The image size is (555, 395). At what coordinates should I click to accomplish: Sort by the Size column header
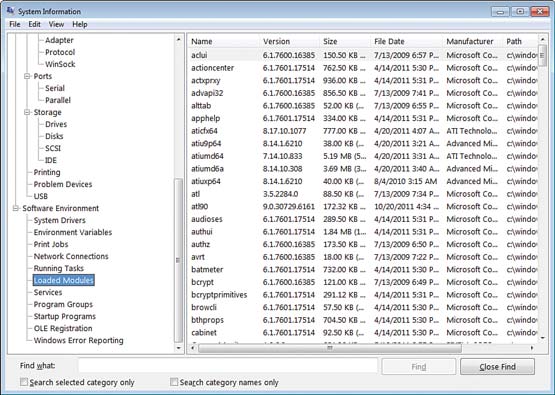tap(345, 41)
